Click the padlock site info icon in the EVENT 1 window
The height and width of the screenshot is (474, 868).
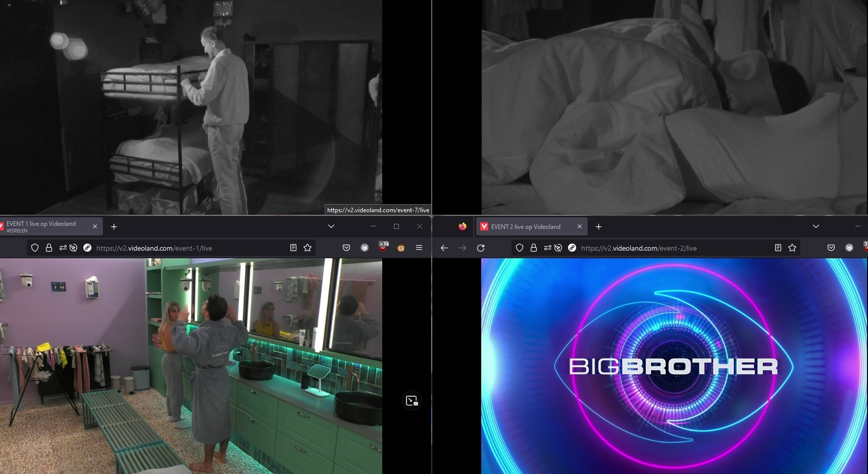49,248
